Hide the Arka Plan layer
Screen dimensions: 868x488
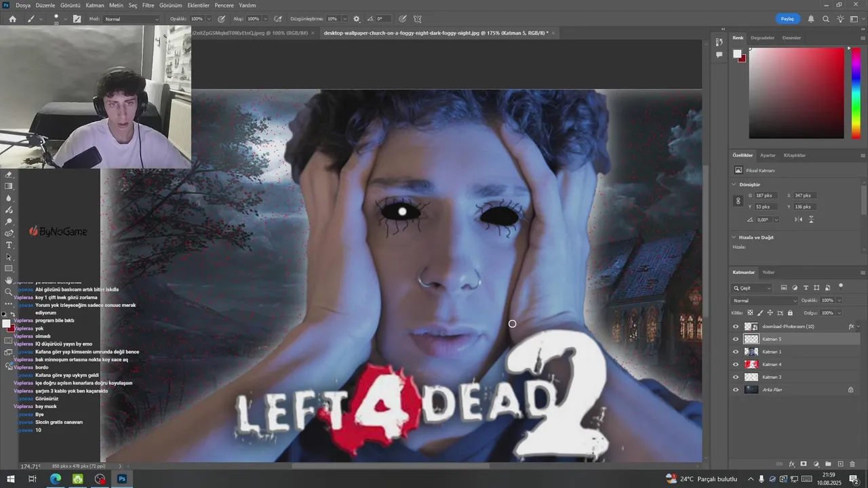click(736, 390)
